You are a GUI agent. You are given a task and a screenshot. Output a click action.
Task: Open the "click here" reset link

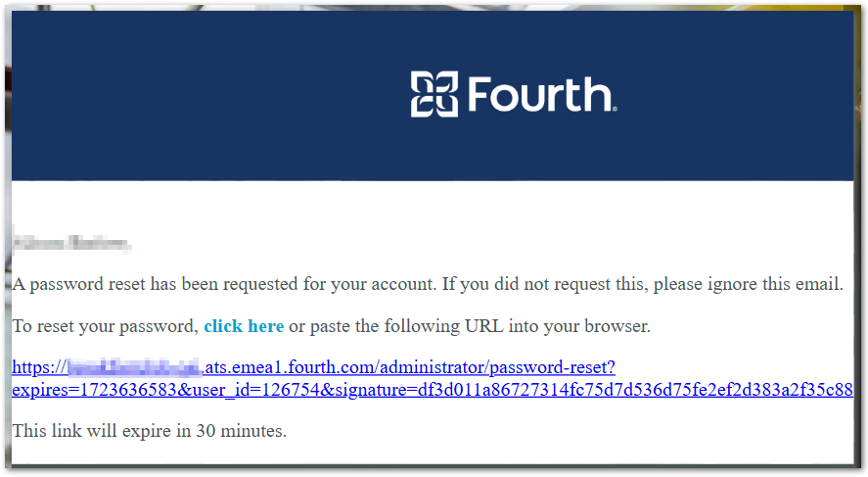click(244, 326)
